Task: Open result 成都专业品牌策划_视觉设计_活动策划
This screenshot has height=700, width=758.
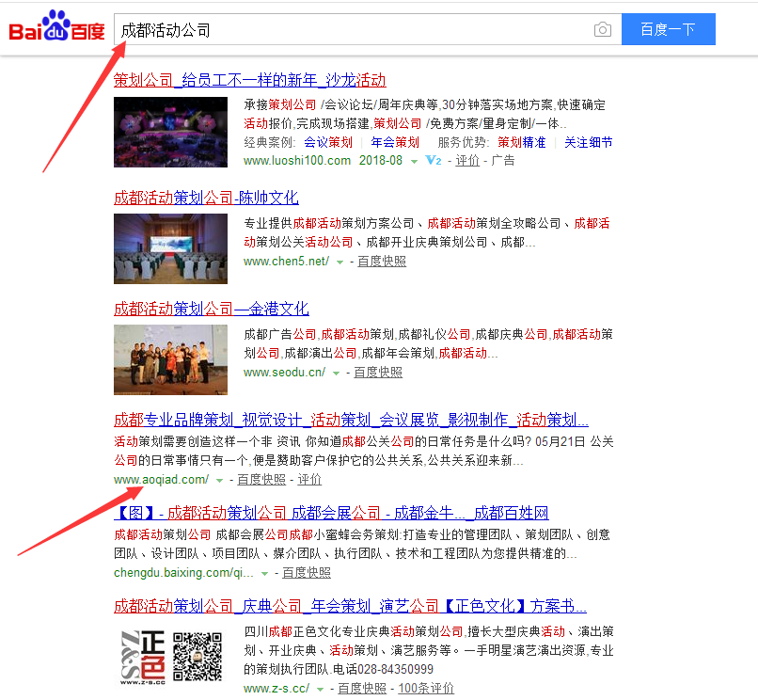Action: [352, 420]
